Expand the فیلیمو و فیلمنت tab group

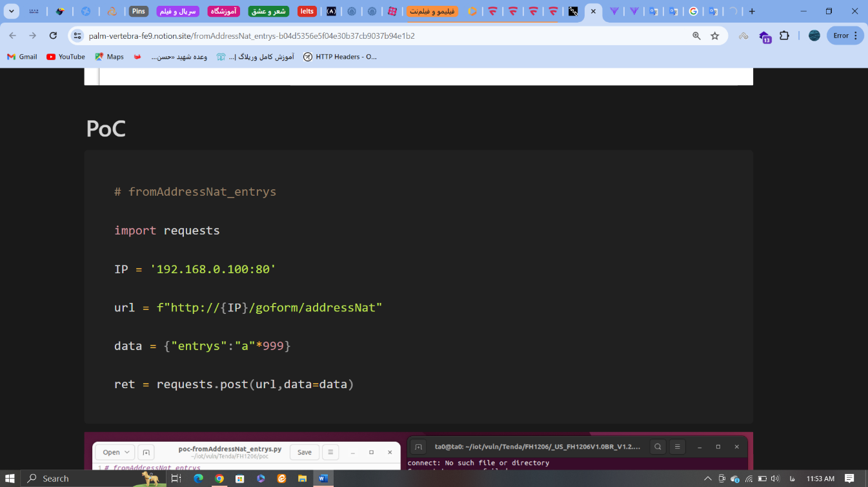(x=432, y=11)
